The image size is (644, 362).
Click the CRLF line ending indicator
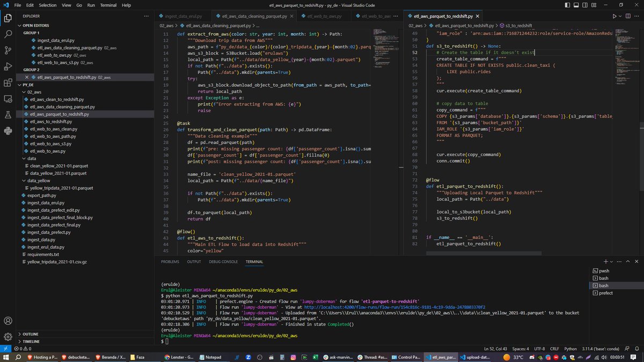[555, 349]
